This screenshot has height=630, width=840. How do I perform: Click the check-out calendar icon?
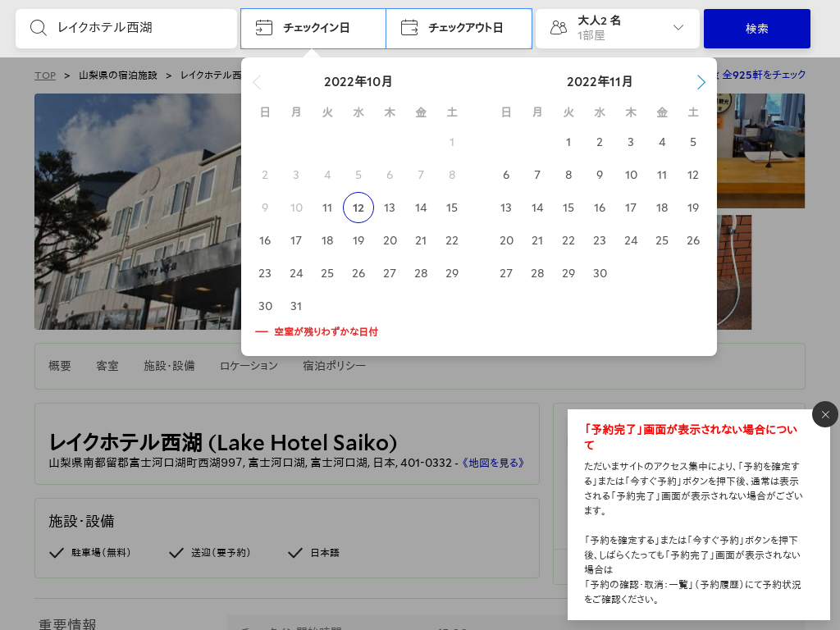[x=409, y=27]
